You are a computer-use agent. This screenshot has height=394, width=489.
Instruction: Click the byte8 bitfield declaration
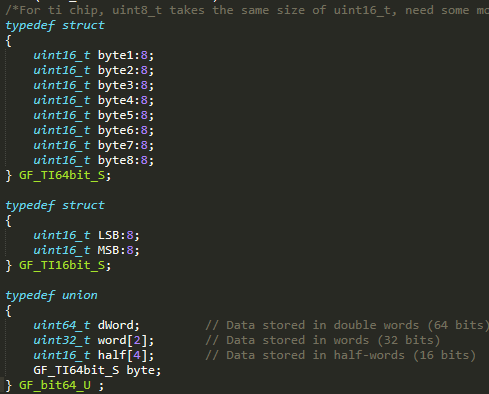[93, 160]
